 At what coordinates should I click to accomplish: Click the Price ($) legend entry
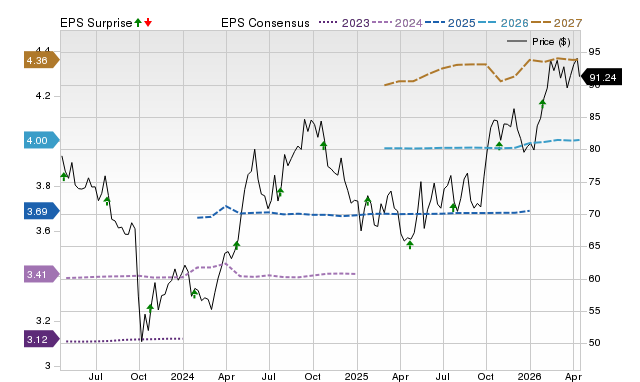click(539, 42)
